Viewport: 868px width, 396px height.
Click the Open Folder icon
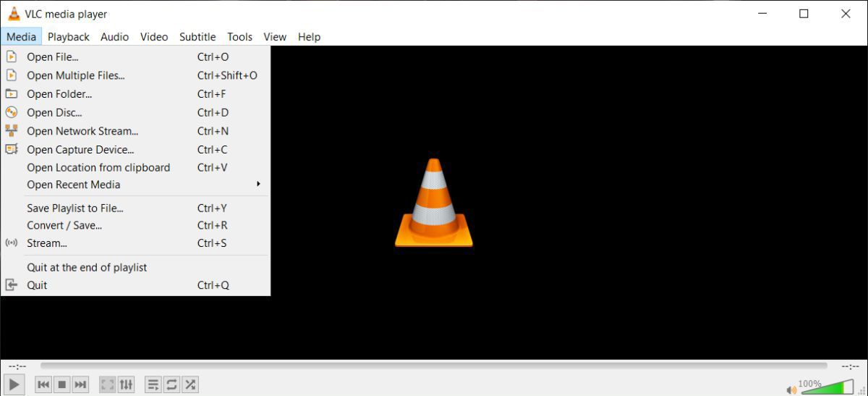click(11, 93)
